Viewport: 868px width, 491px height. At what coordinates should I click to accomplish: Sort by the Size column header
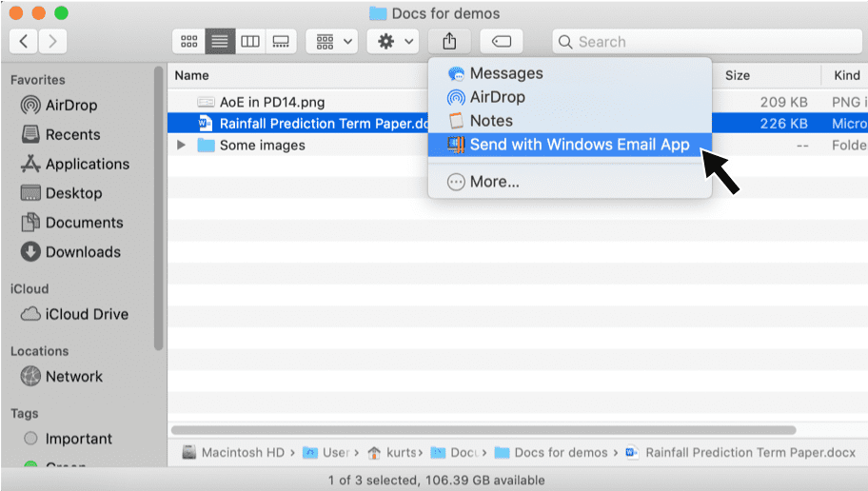738,76
